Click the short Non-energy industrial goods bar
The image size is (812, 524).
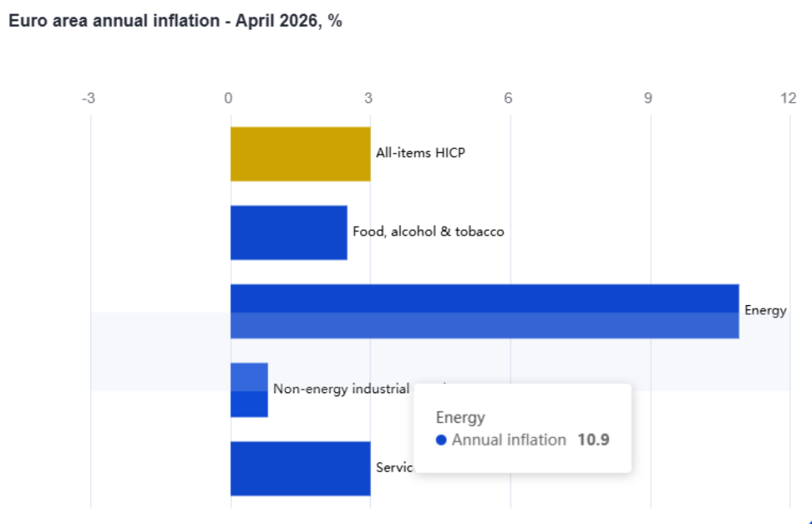click(x=249, y=390)
